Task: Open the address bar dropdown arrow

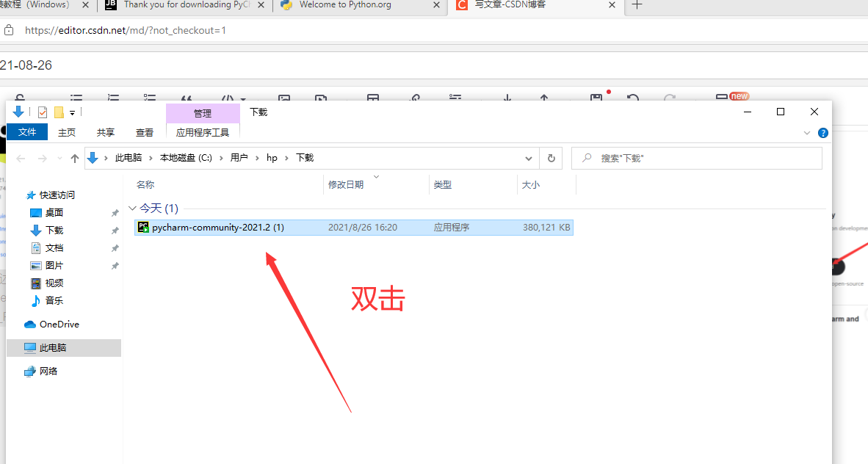Action: (x=528, y=158)
